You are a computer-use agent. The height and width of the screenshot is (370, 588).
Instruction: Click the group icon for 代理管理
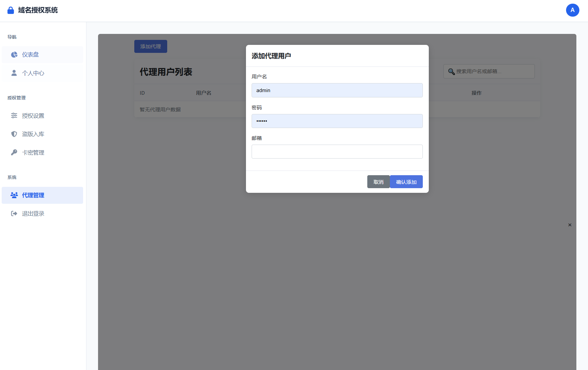14,195
